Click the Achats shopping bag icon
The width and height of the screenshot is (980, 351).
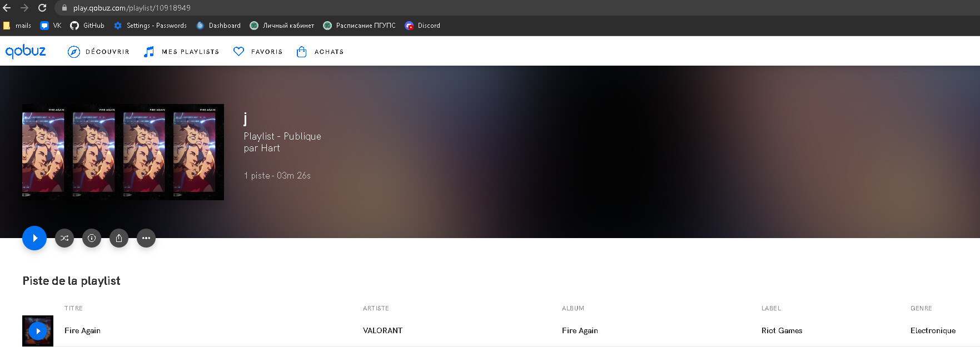tap(301, 52)
